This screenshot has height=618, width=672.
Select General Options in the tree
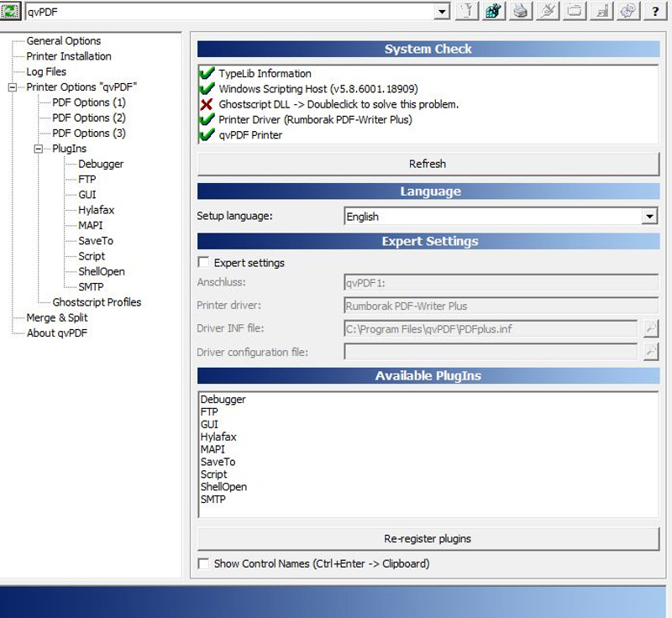click(x=63, y=40)
